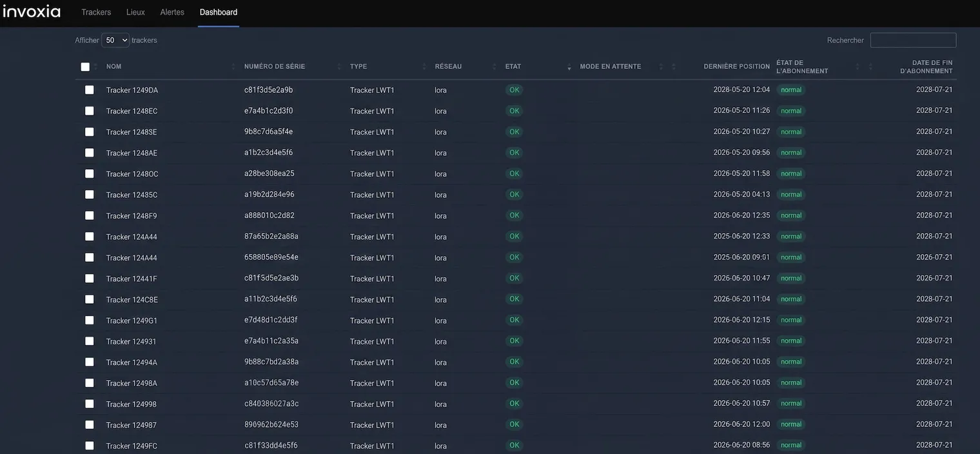Click the RÉSEAU column header label
980x454 pixels.
pos(448,66)
